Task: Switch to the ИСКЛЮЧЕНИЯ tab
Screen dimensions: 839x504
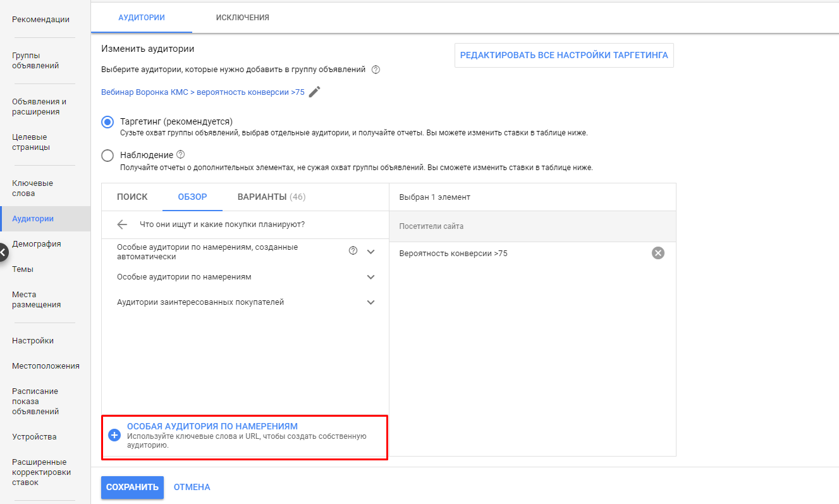Action: click(242, 18)
